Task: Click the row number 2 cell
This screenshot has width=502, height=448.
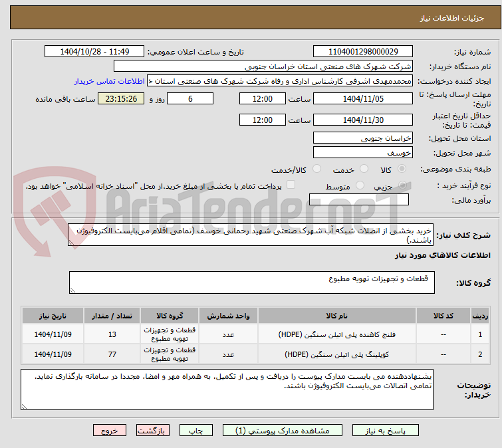Action: coord(480,354)
